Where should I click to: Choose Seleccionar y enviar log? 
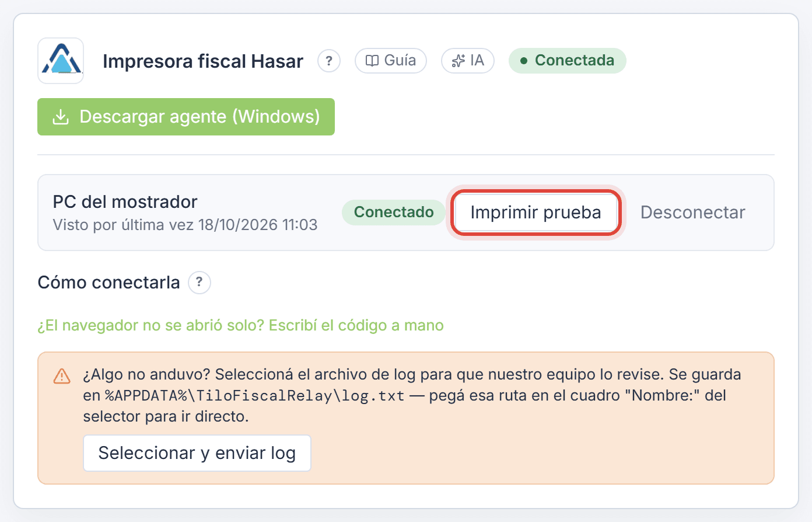coord(197,453)
